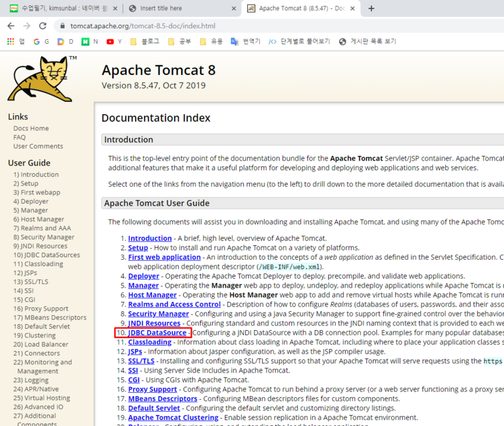
Task: Open sidebar item 21) Connectors
Action: 37,354
